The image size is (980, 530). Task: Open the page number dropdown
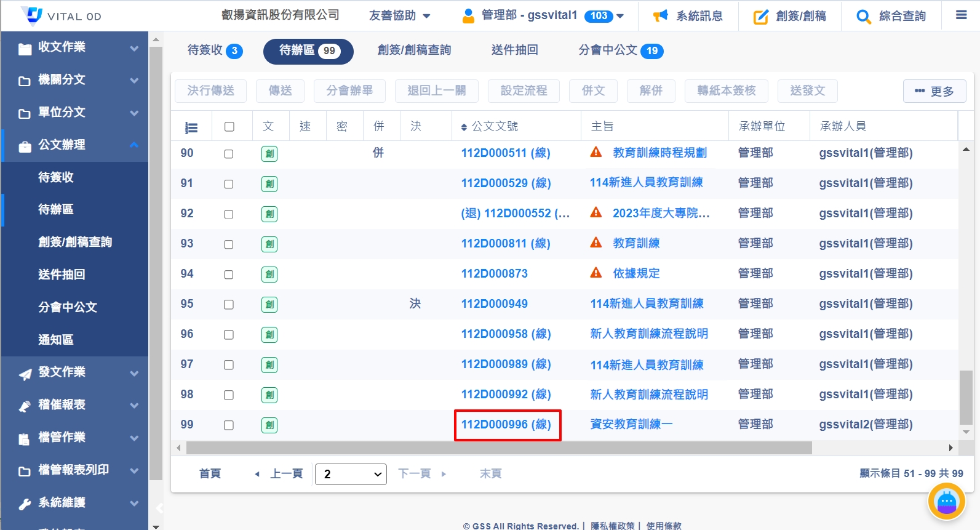[x=351, y=474]
